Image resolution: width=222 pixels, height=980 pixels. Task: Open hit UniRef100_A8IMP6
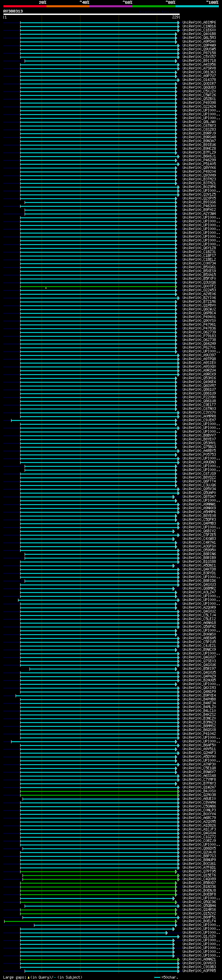(x=199, y=23)
